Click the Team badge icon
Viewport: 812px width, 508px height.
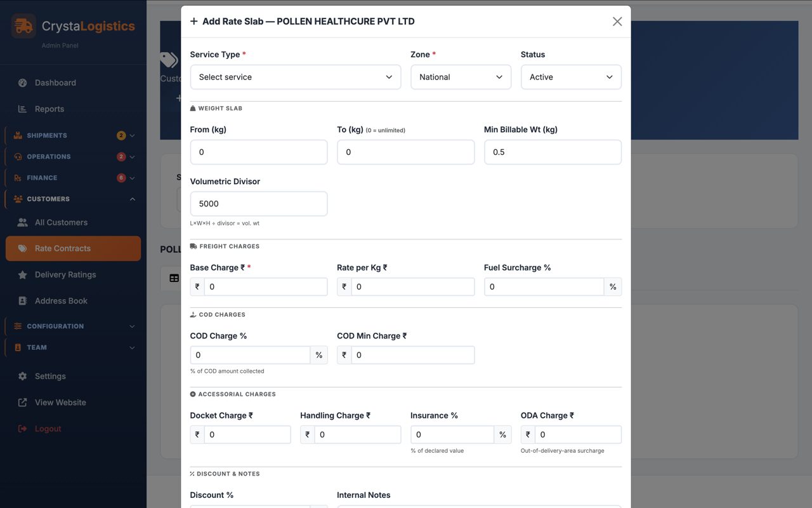pyautogui.click(x=18, y=348)
